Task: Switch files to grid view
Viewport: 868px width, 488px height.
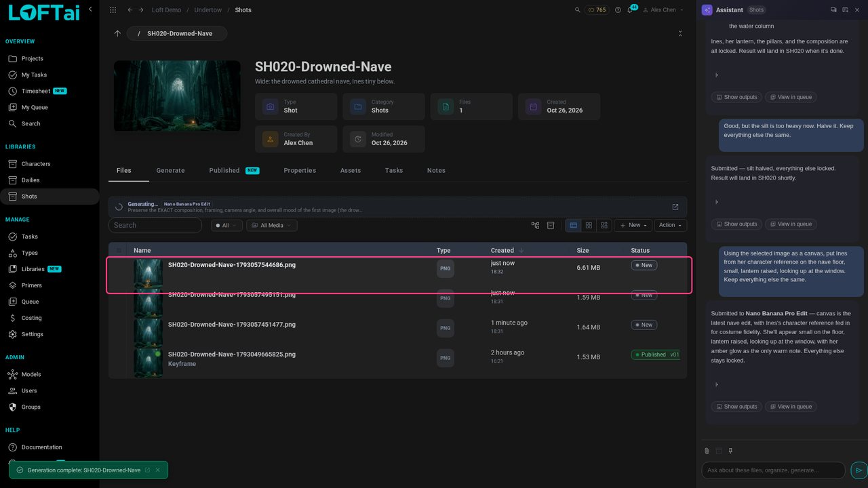Action: pos(589,225)
